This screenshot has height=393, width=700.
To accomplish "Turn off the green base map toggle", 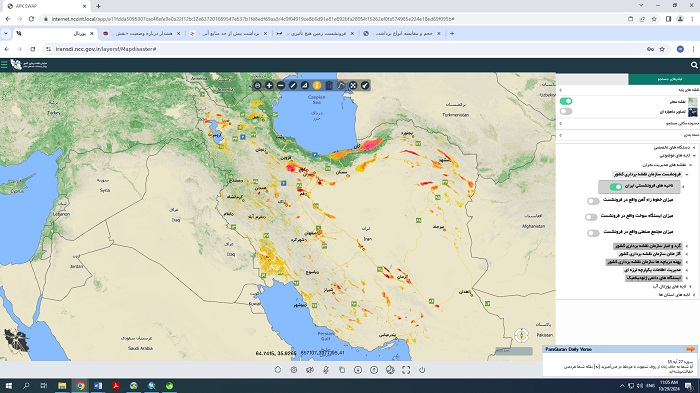I will (x=566, y=101).
